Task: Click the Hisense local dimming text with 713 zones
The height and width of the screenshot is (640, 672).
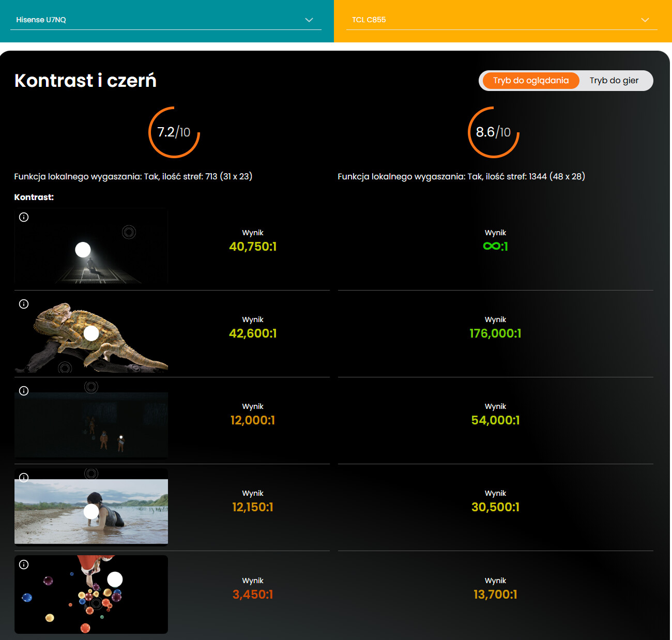Action: [x=133, y=176]
